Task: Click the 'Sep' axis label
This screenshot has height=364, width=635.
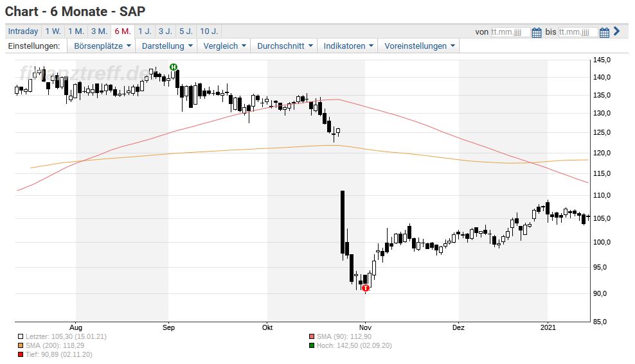Action: [x=168, y=327]
